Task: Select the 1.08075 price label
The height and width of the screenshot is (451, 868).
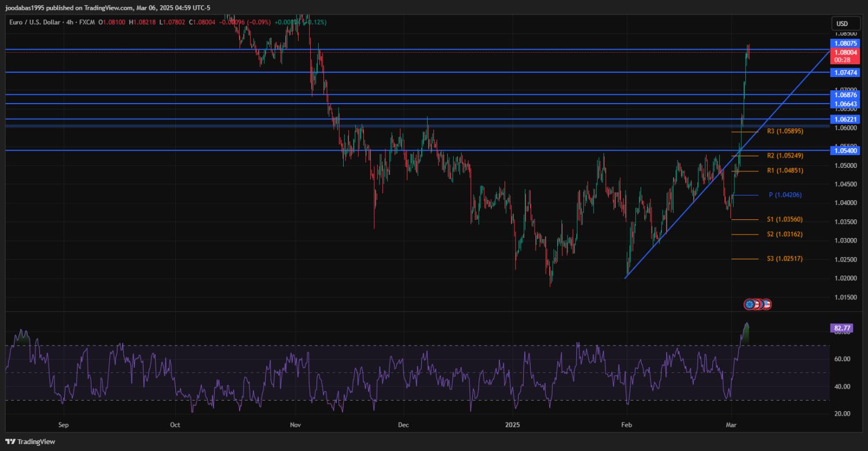Action: [845, 43]
